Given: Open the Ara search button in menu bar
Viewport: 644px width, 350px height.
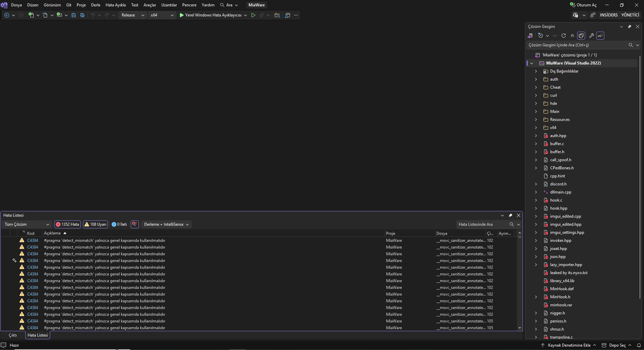Looking at the screenshot, I should point(229,5).
